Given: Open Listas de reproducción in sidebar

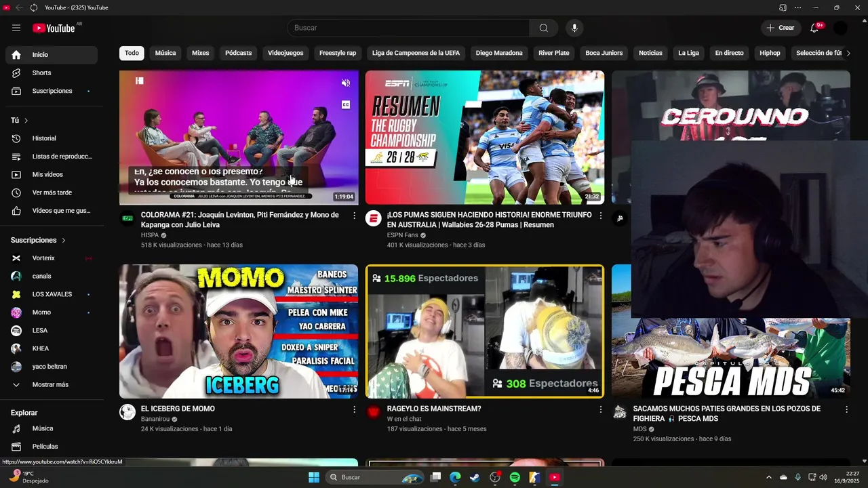Looking at the screenshot, I should pyautogui.click(x=52, y=157).
